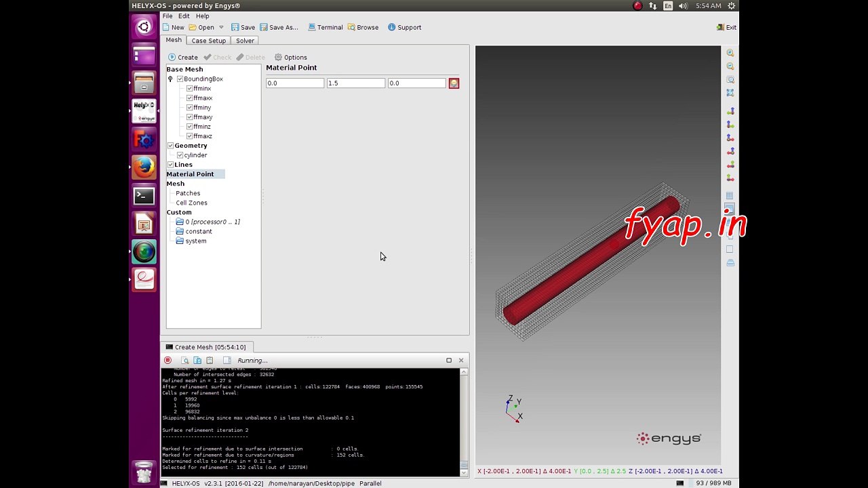Viewport: 868px width, 488px height.
Task: Toggle the cylinder checkbox
Action: click(180, 155)
